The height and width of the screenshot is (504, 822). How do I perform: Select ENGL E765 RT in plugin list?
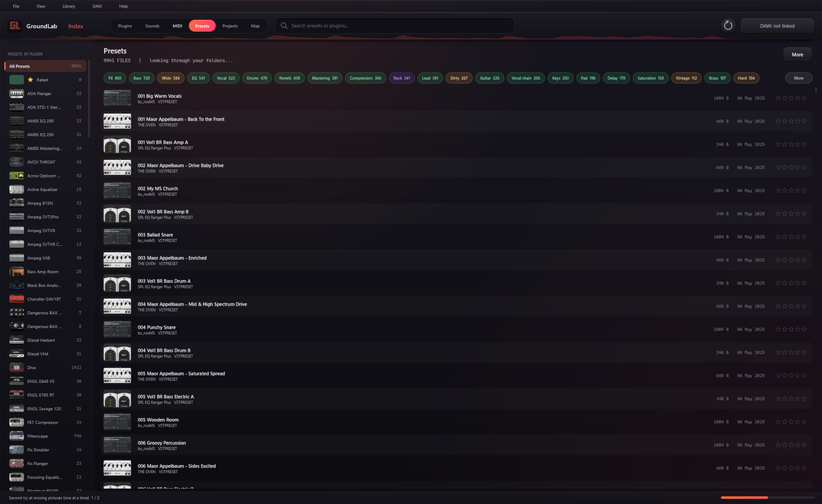[45, 395]
